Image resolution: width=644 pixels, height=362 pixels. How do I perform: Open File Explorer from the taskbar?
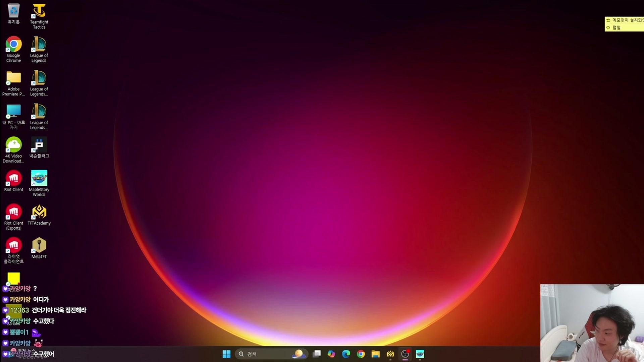(x=376, y=354)
